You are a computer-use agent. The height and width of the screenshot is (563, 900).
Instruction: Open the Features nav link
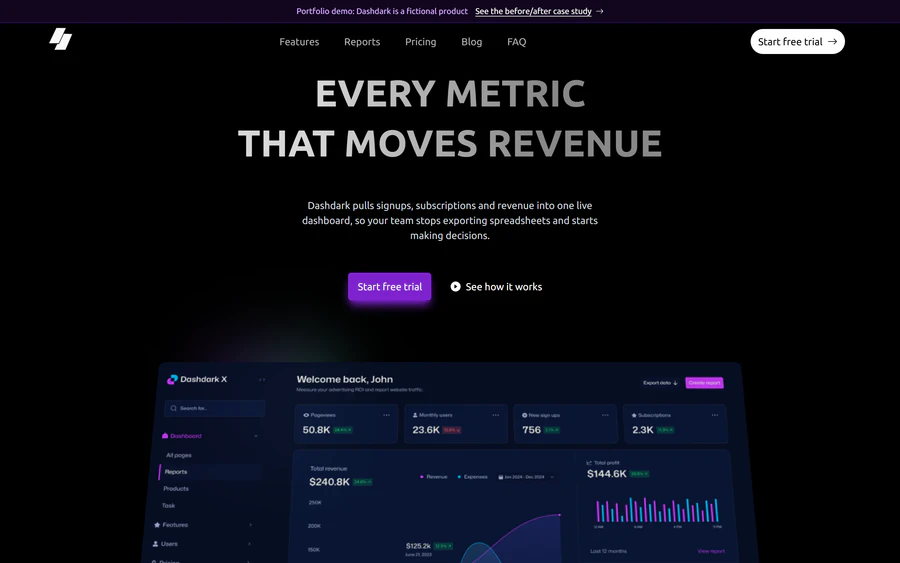(299, 42)
